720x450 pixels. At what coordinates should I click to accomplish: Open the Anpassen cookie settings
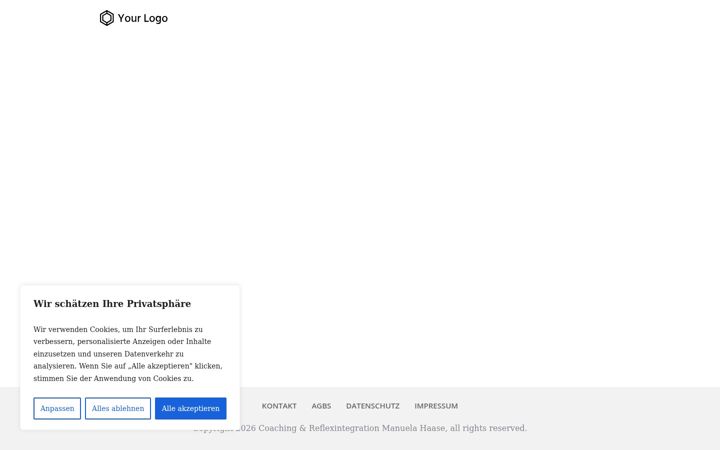pyautogui.click(x=57, y=408)
